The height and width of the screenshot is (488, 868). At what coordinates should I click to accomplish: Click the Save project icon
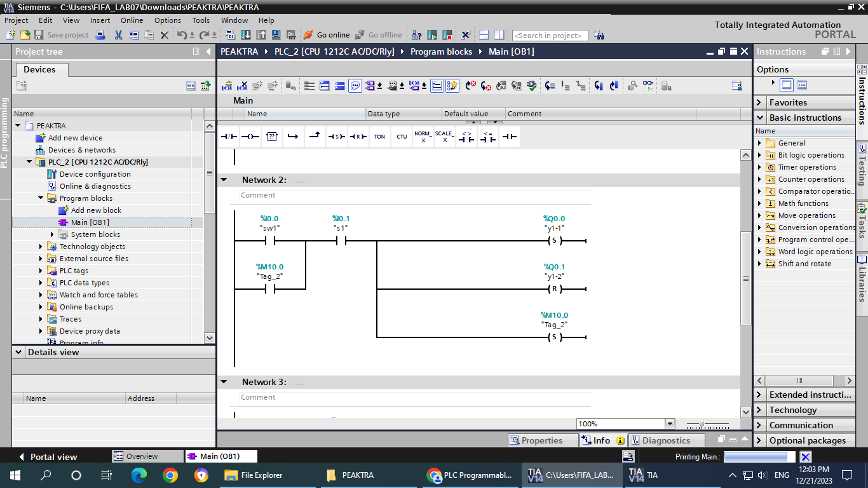point(39,35)
